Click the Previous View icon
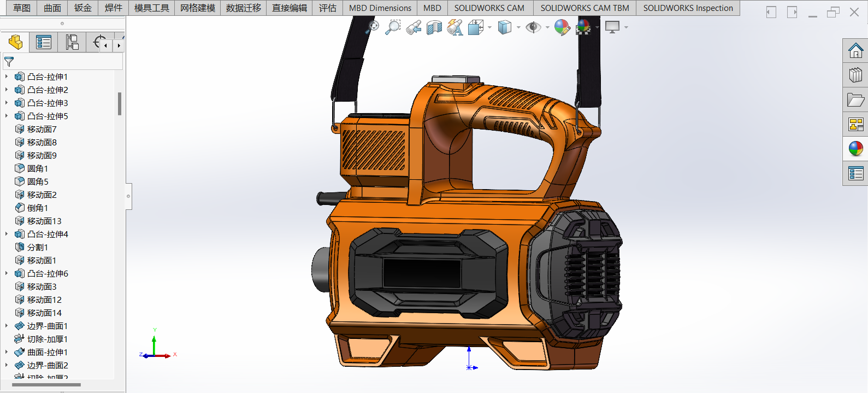Screen dimensions: 868x393 click(x=414, y=27)
